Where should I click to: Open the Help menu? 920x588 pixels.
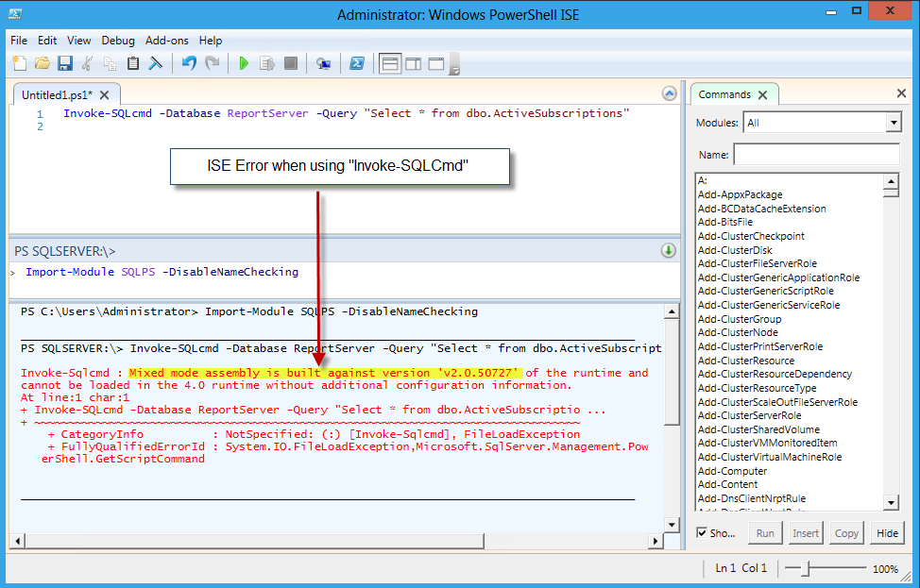click(x=210, y=41)
